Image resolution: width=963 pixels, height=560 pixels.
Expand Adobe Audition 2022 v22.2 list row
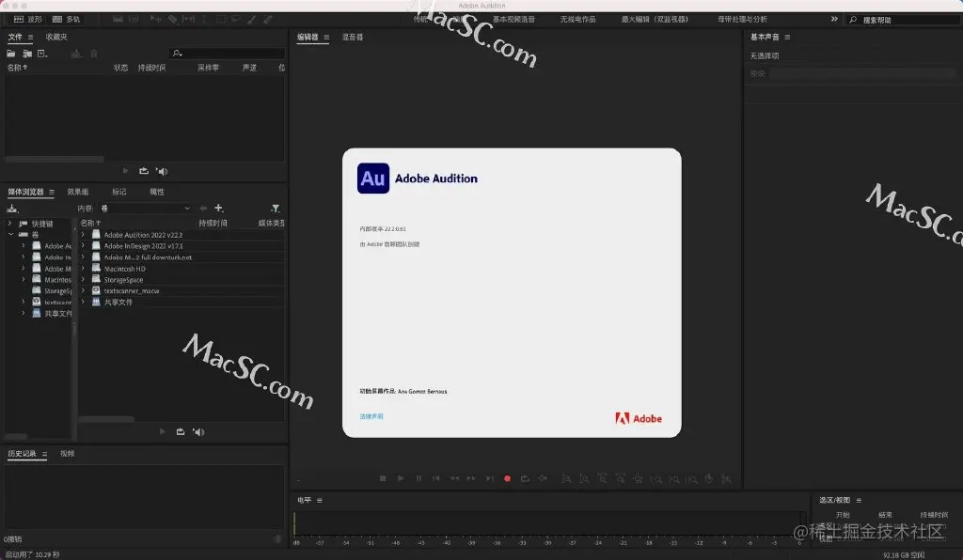tap(83, 234)
